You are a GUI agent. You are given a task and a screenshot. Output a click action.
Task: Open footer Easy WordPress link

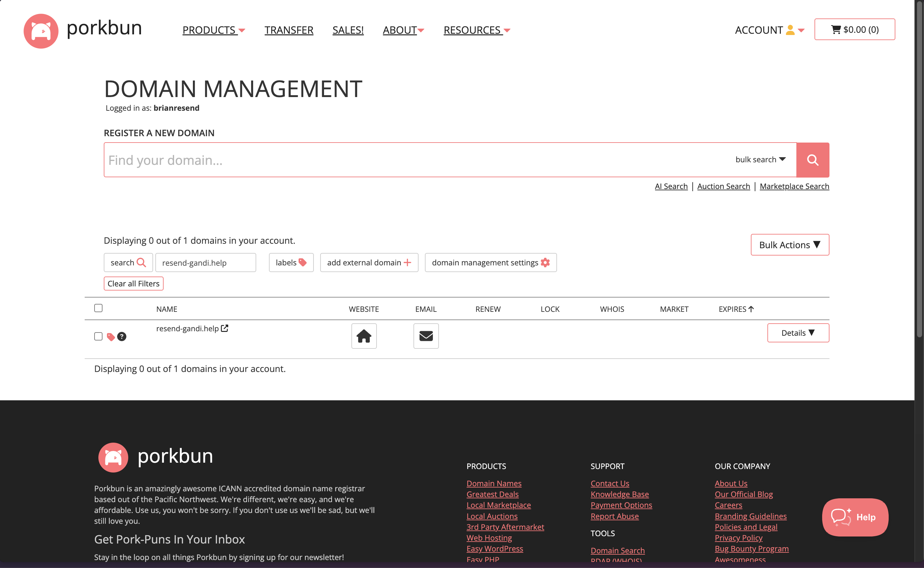495,549
